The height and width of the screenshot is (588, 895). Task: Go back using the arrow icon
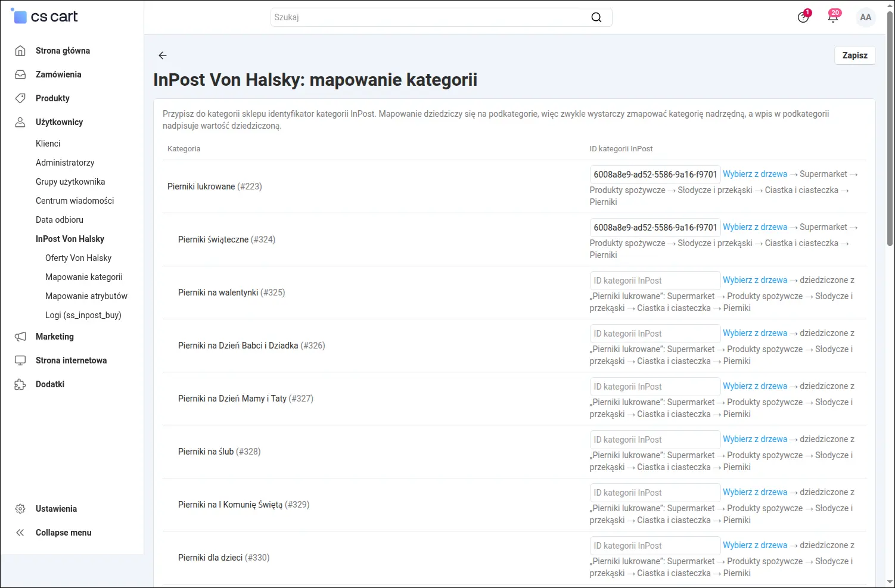(163, 55)
